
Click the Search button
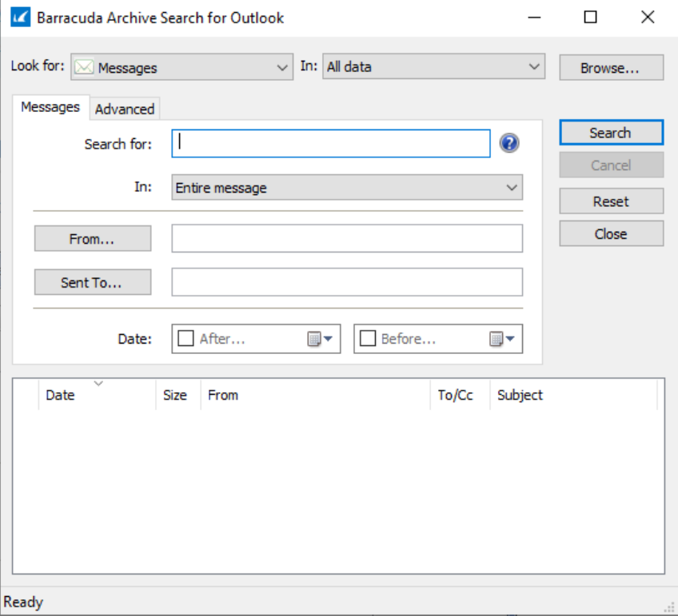tap(611, 133)
